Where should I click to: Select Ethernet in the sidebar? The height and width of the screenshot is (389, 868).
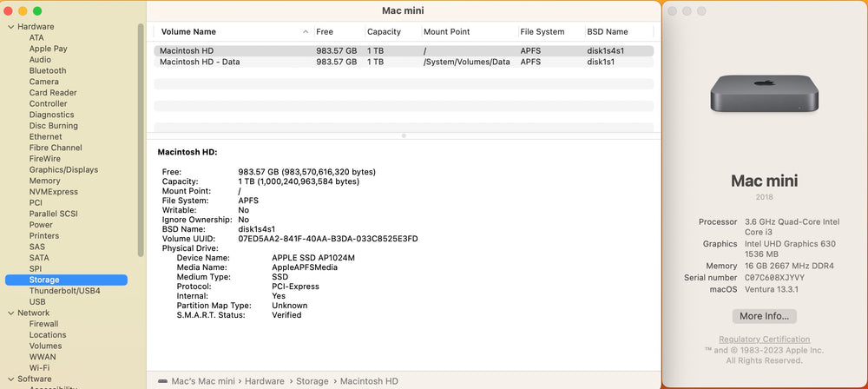tap(45, 137)
